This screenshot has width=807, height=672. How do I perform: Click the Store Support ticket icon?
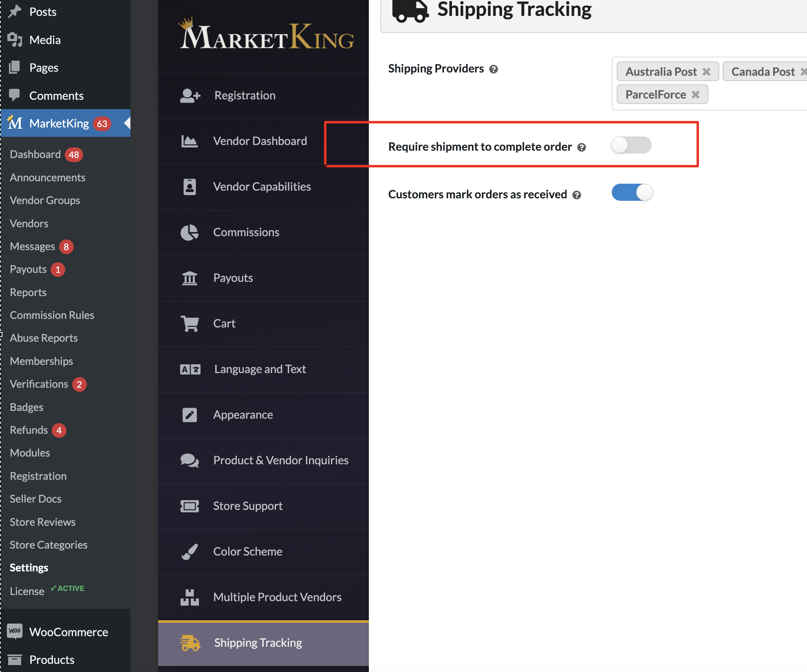[190, 506]
